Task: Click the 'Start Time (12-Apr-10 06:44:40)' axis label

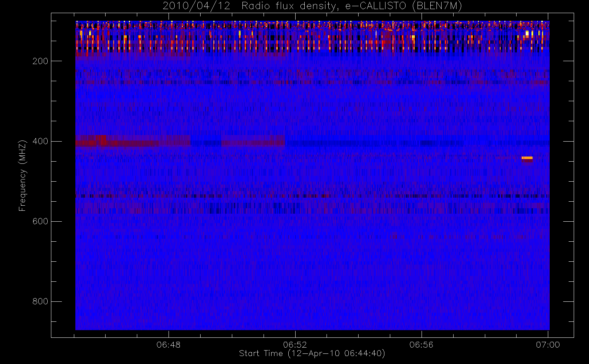Action: [x=312, y=353]
